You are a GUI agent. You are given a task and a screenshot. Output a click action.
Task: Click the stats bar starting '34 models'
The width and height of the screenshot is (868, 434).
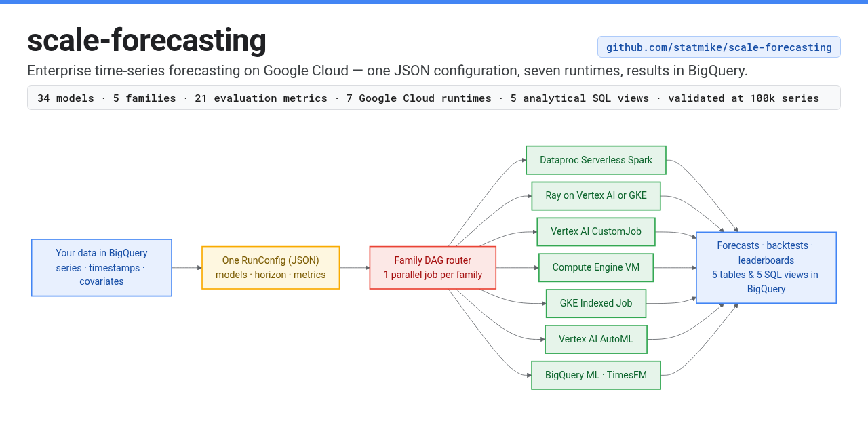(x=434, y=98)
